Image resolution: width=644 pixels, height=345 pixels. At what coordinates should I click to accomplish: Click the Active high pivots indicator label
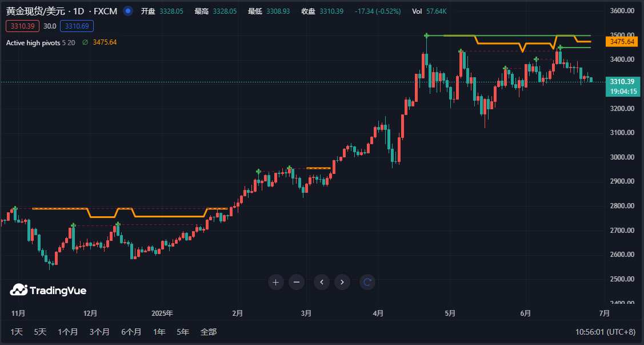click(33, 42)
